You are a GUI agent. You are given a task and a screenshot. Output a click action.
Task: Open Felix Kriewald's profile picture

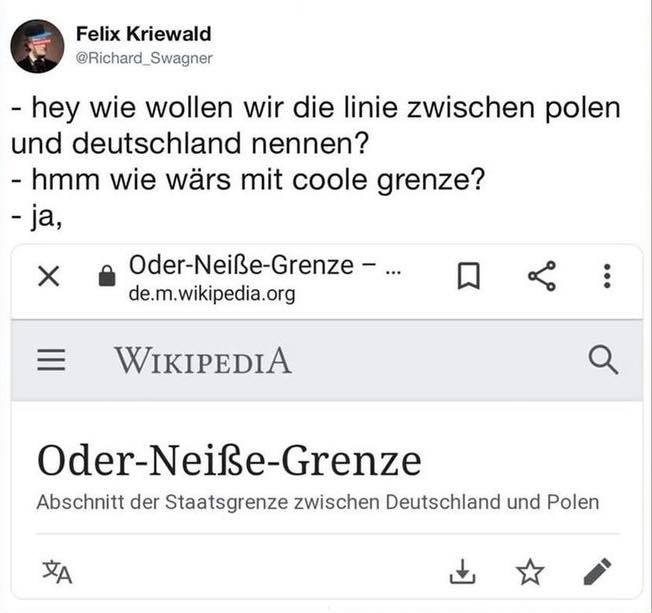click(37, 45)
